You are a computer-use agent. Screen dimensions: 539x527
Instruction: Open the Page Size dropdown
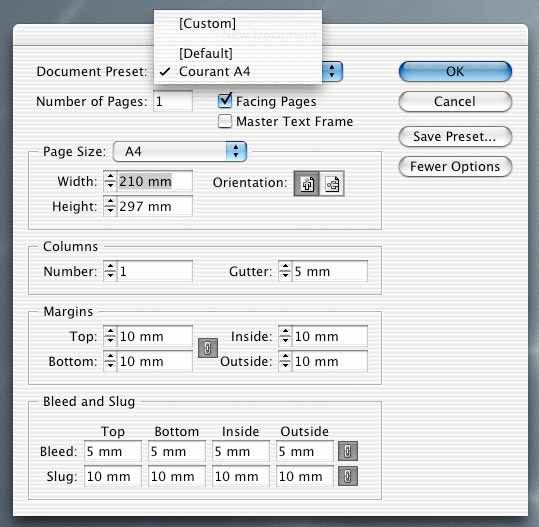[180, 151]
